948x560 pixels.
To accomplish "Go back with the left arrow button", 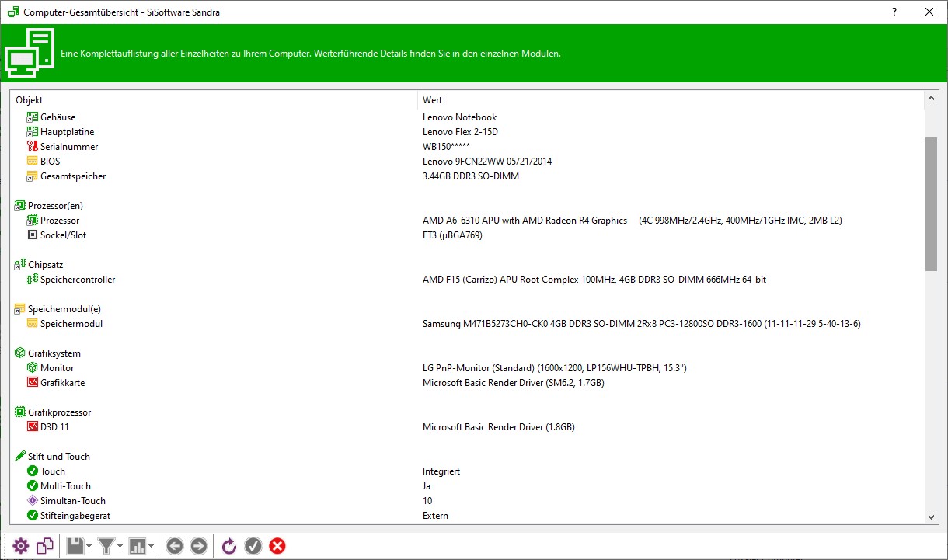I will coord(175,546).
